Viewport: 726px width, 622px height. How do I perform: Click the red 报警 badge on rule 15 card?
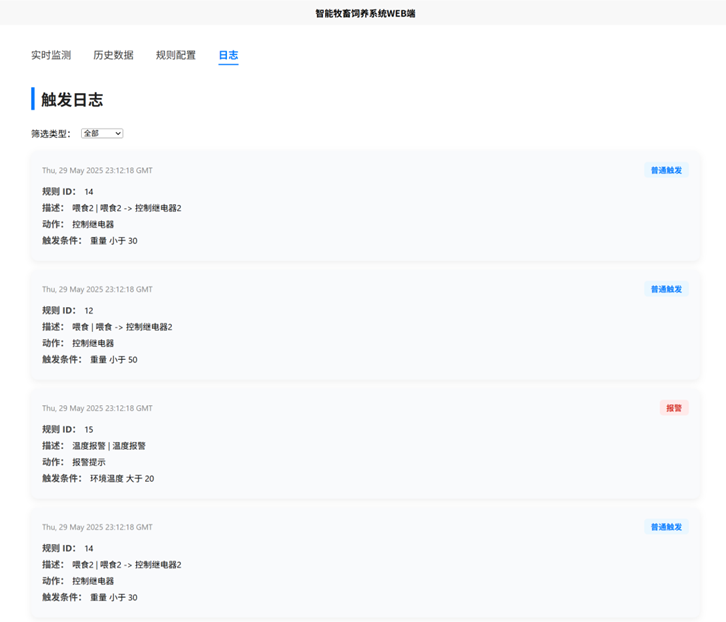(674, 408)
